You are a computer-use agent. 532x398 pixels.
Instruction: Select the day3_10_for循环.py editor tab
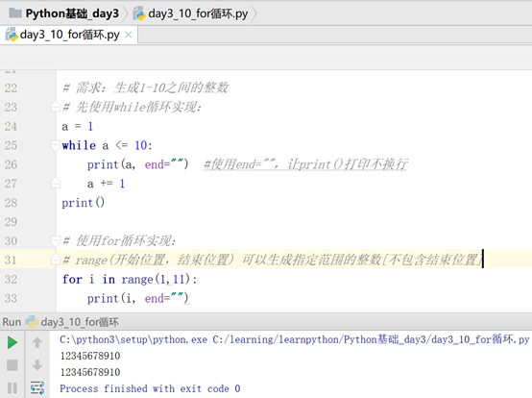69,35
